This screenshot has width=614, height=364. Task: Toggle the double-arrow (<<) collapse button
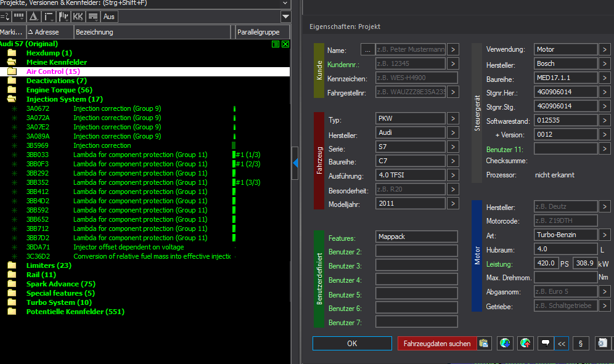click(561, 344)
